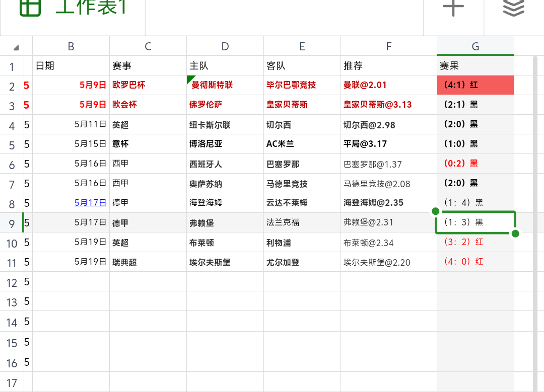Image resolution: width=544 pixels, height=392 pixels.
Task: Select the 推荐 header cell
Action: pyautogui.click(x=388, y=65)
